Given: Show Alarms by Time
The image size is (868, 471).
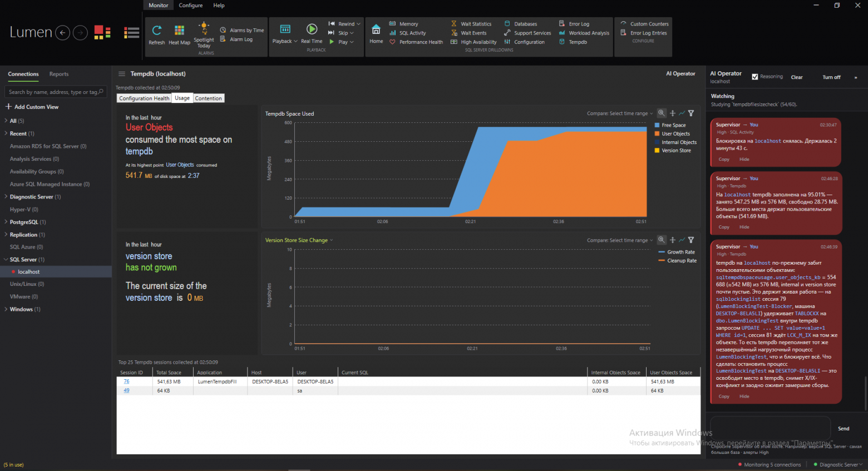Looking at the screenshot, I should click(242, 30).
